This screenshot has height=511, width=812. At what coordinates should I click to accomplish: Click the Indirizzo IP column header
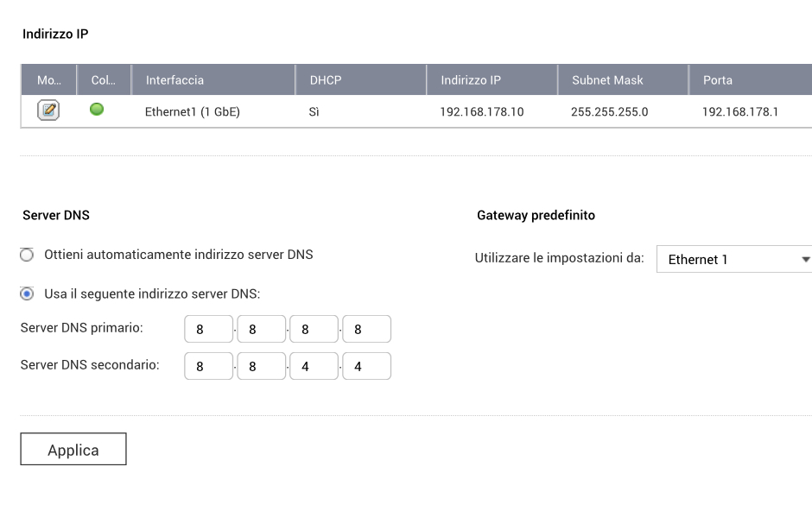492,80
